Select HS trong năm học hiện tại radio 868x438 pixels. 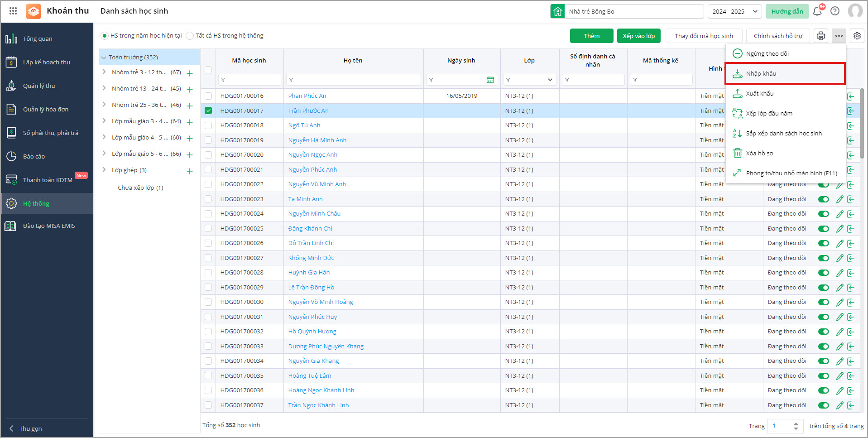(x=105, y=36)
